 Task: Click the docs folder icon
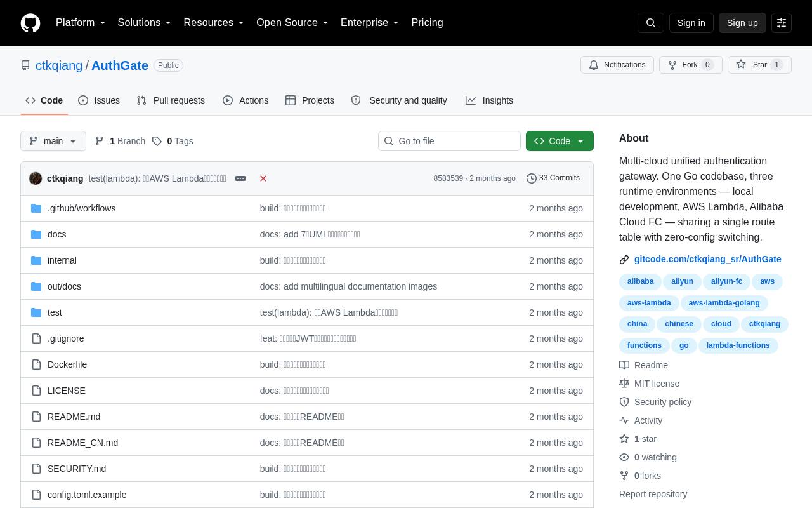(36, 234)
